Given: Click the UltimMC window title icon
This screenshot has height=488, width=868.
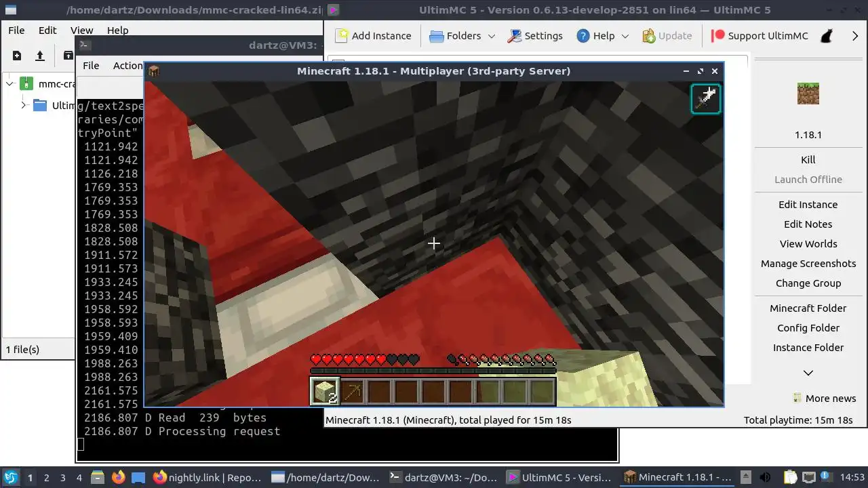Looking at the screenshot, I should 333,10.
